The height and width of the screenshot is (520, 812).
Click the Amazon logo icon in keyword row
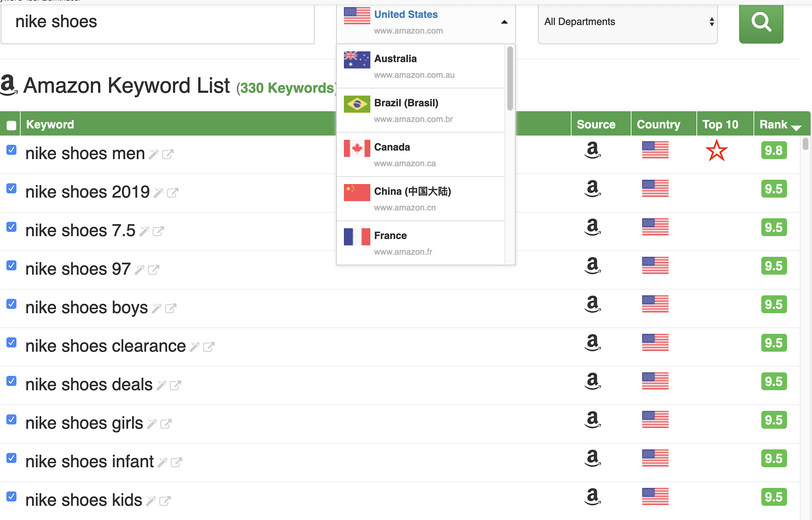click(x=592, y=150)
